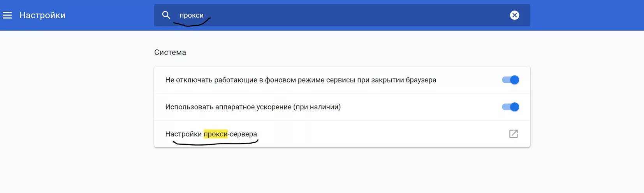
Task: Click the hand-drawn underline beneath the proxy row
Action: pyautogui.click(x=215, y=143)
